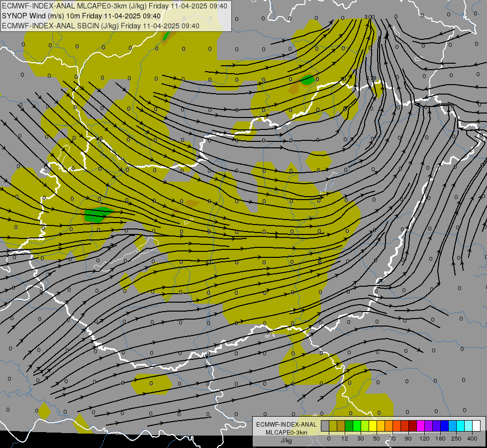Click the legend value '12'

(345, 439)
